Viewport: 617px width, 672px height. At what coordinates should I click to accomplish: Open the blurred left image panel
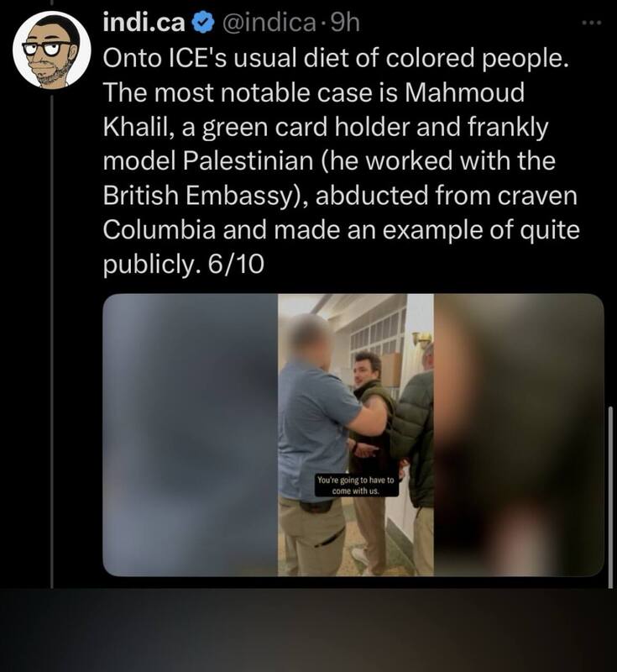click(191, 435)
